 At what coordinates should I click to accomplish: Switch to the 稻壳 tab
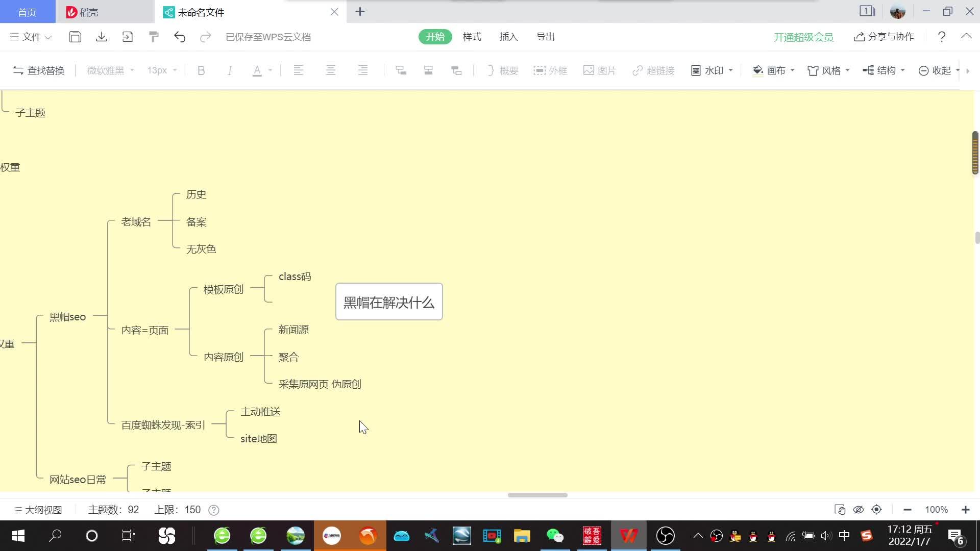pyautogui.click(x=105, y=12)
